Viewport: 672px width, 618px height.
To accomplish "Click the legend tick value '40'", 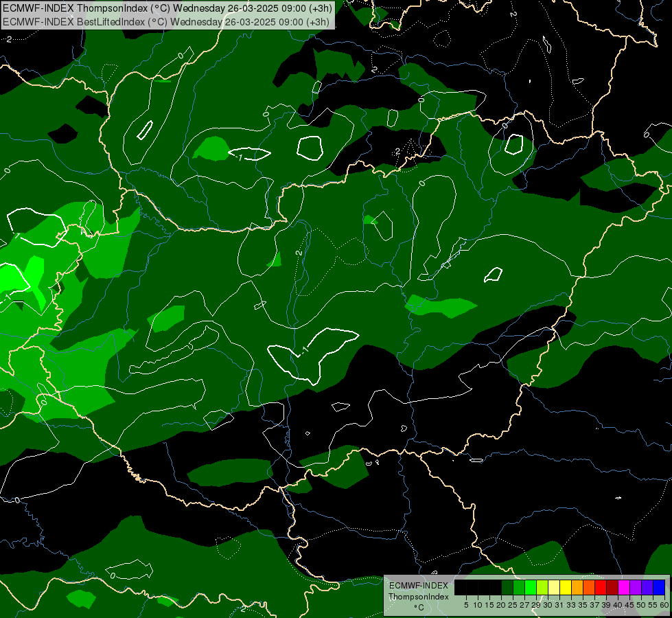I will point(618,605).
